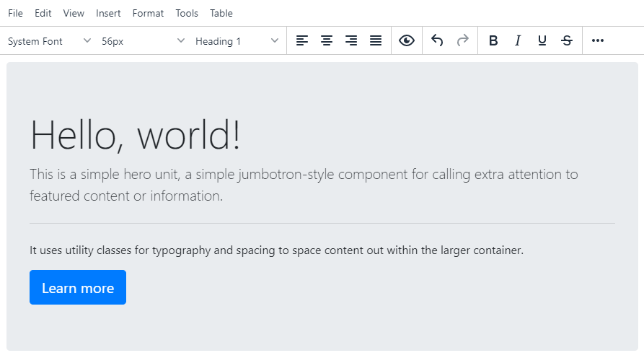The height and width of the screenshot is (358, 644).
Task: Toggle underline formatting
Action: pos(542,40)
